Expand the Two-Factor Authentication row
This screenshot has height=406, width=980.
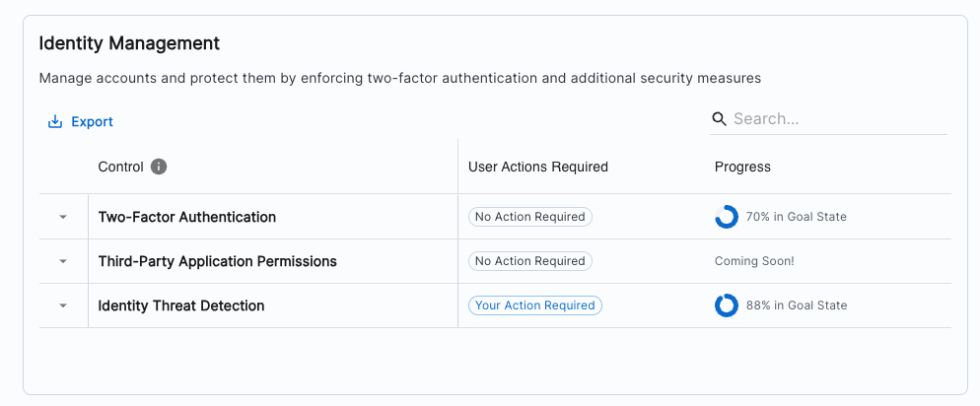point(63,217)
